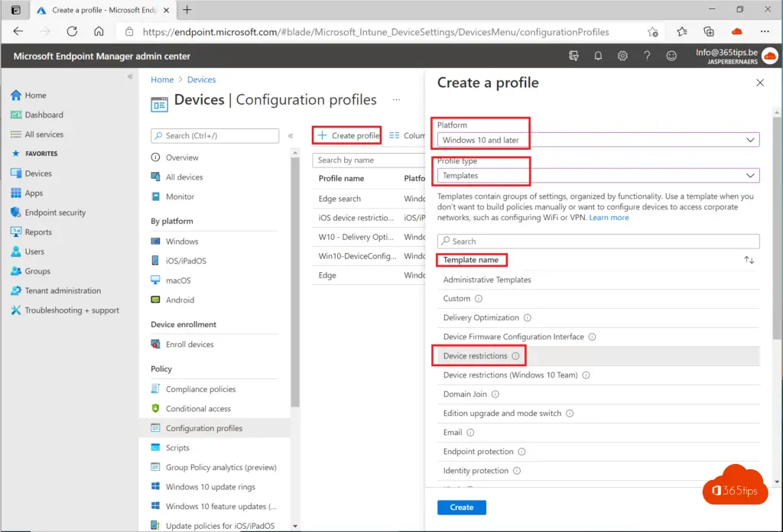Open Tenant administration in sidebar
The height and width of the screenshot is (532, 783).
click(63, 290)
